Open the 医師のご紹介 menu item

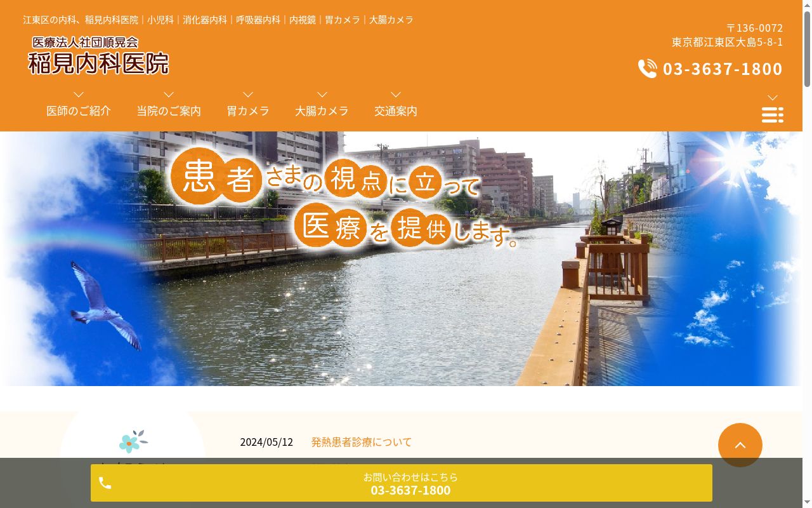(x=79, y=110)
